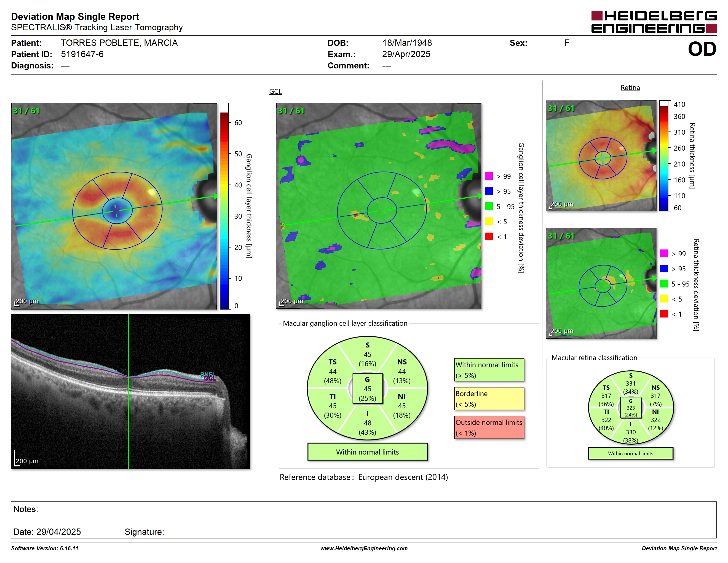This screenshot has height=563, width=728.
Task: Click the OCT B-scan cross-section image
Action: pos(130,392)
